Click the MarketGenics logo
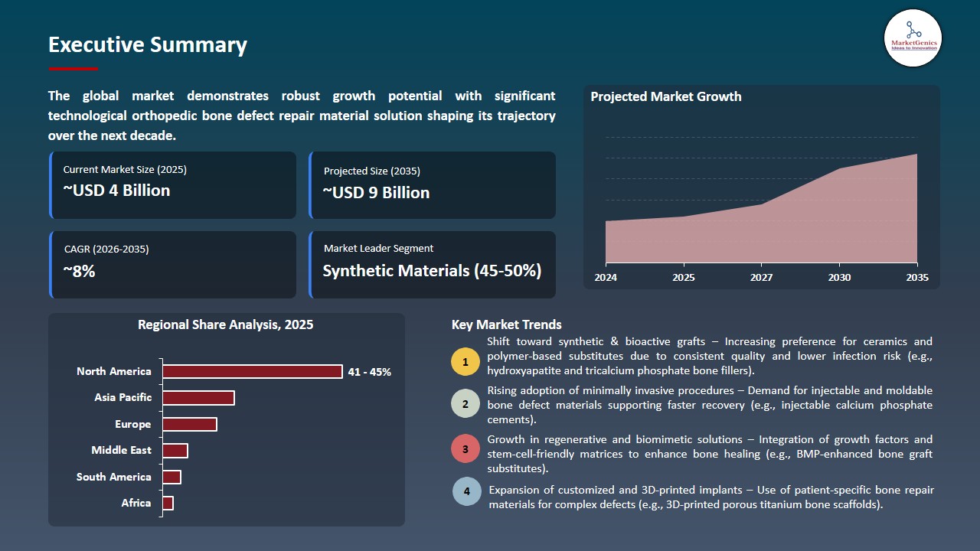Viewport: 980px width, 551px height. coord(913,38)
